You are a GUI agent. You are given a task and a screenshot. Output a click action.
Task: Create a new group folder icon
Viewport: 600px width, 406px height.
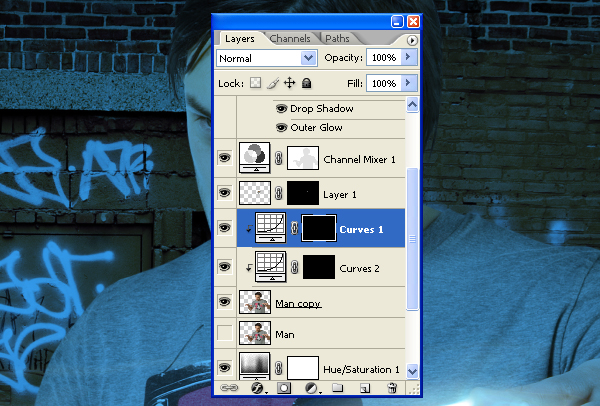tap(338, 388)
